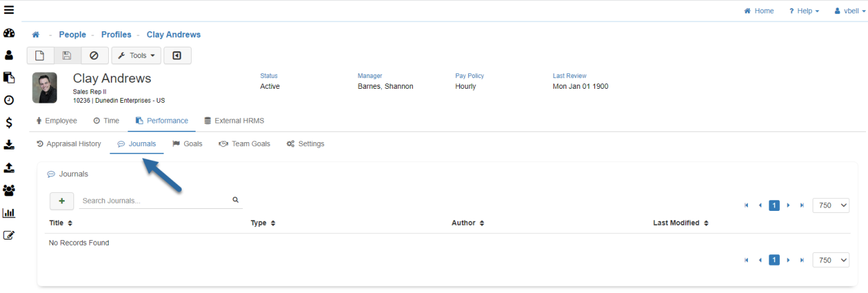Open the bar chart reports sidebar icon
This screenshot has height=293, width=868.
click(9, 213)
